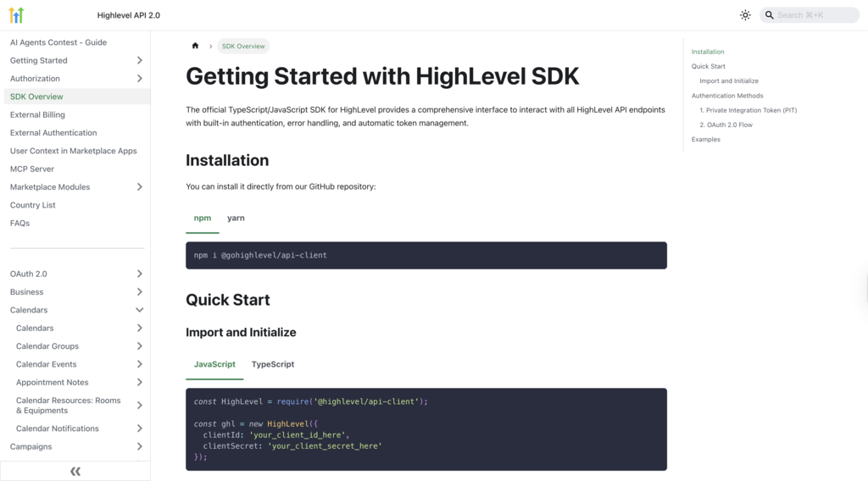Jump to Import and Initialize TOC entry
The width and height of the screenshot is (868, 481).
pyautogui.click(x=728, y=80)
